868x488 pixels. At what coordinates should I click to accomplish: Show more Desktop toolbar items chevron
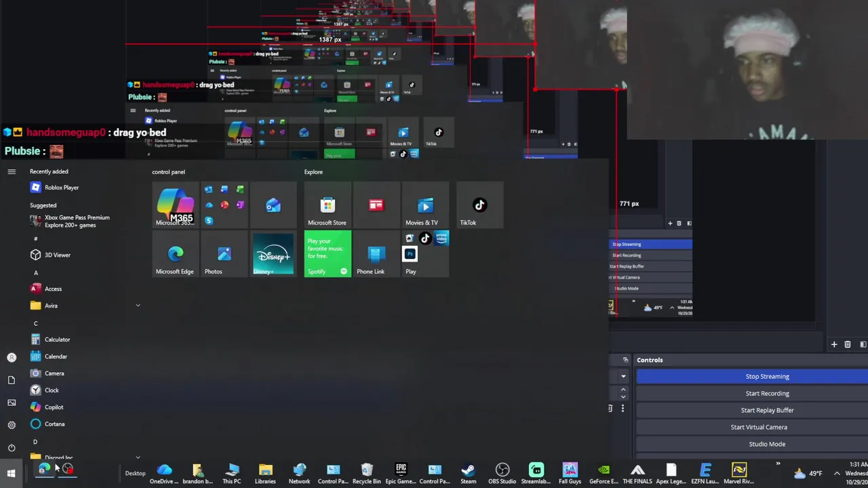tap(778, 465)
